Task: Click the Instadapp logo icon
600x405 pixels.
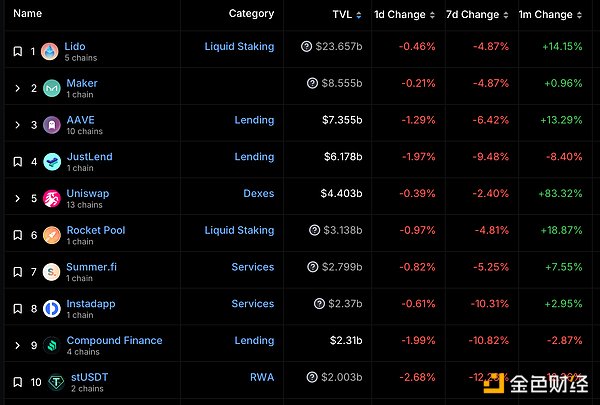Action: tap(50, 309)
